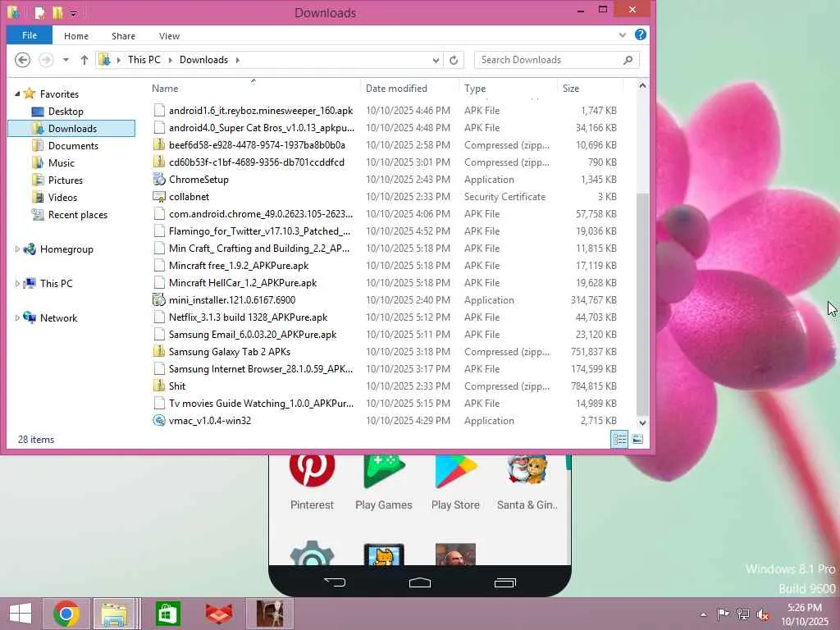Go up one folder level
The height and width of the screenshot is (630, 840).
pyautogui.click(x=84, y=60)
